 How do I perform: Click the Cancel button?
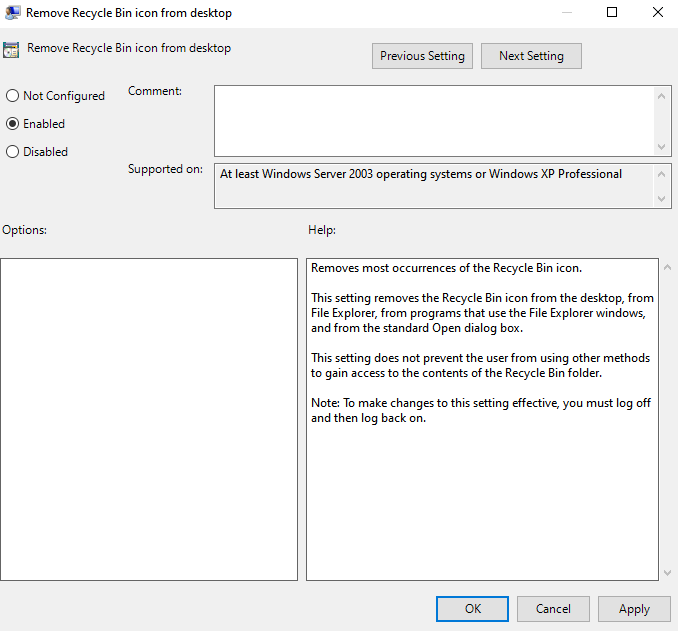coord(553,609)
